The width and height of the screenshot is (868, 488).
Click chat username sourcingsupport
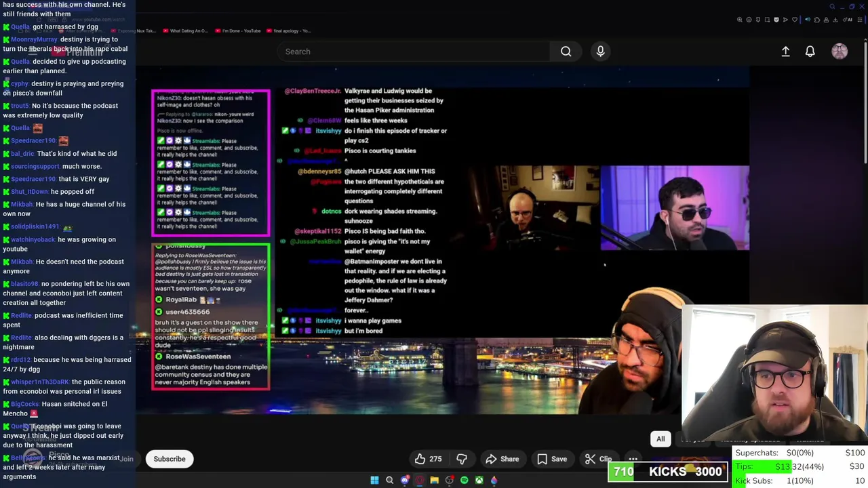coord(35,166)
